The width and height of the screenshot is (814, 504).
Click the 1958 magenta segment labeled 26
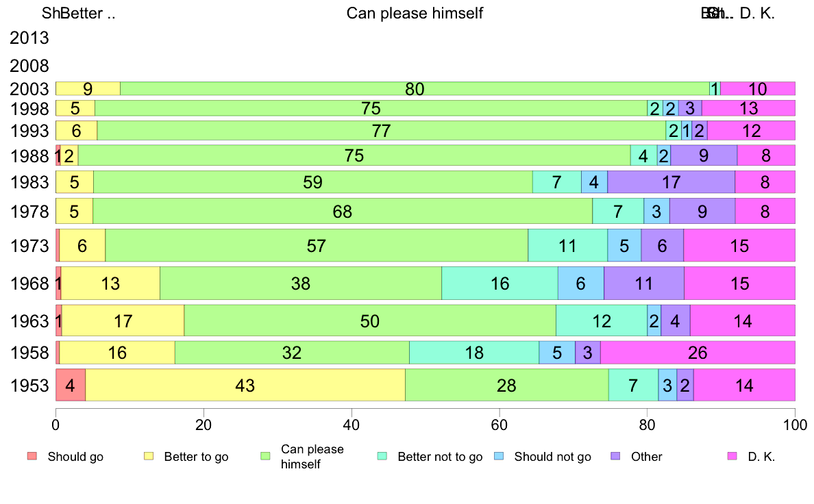(x=698, y=353)
